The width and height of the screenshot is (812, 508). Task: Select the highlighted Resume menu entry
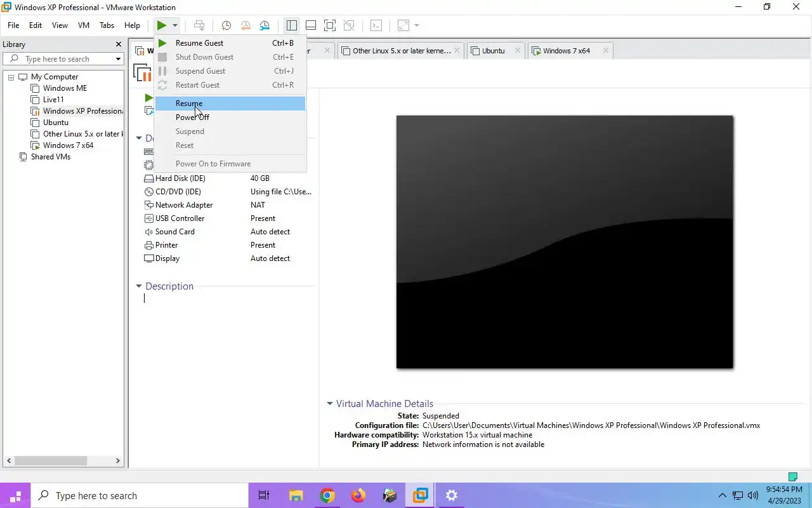pos(230,104)
